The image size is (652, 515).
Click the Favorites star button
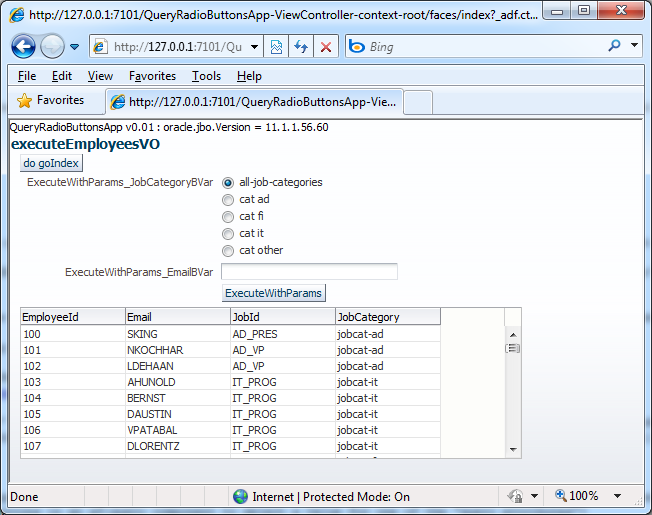(50, 100)
